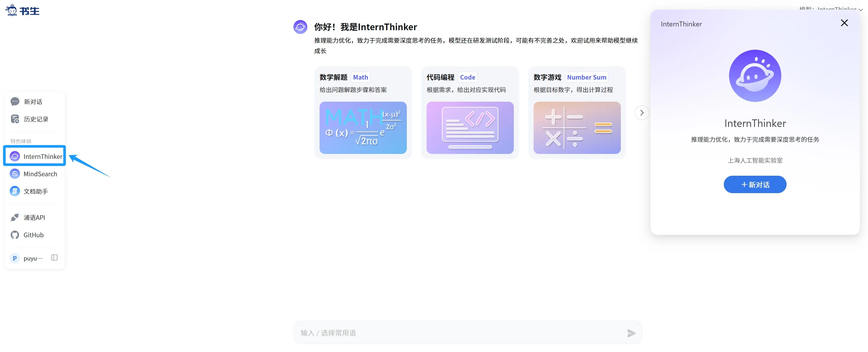
Task: Open the GitHub logo link
Action: pyautogui.click(x=15, y=235)
